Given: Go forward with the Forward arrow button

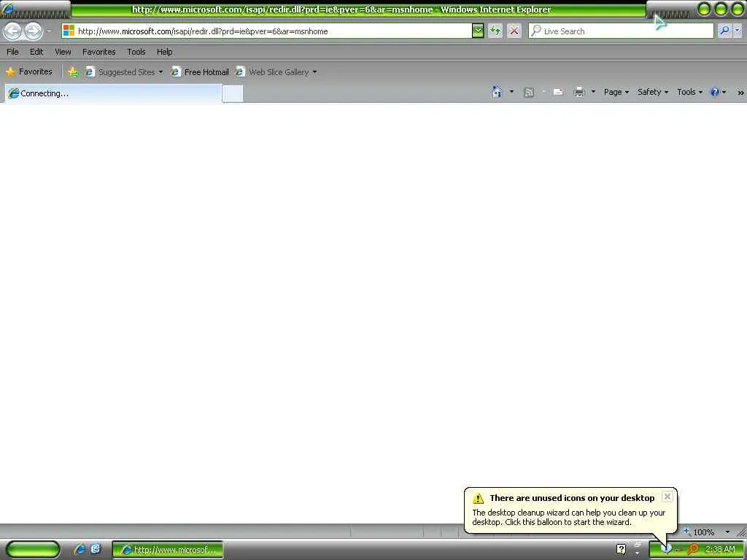Looking at the screenshot, I should (33, 31).
